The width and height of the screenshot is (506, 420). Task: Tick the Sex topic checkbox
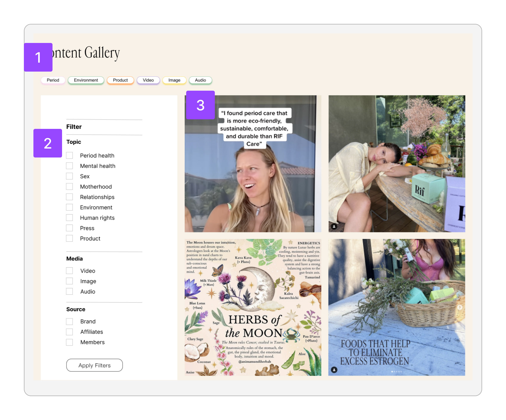click(70, 176)
